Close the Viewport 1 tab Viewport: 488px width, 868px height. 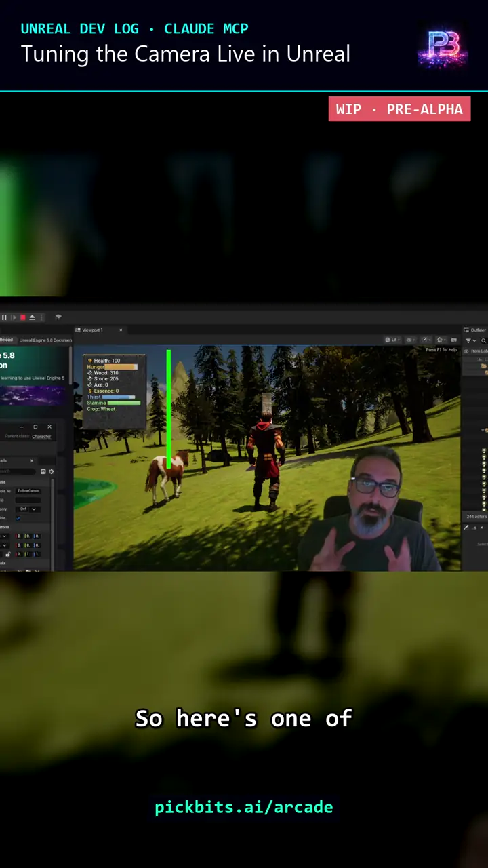coord(121,330)
